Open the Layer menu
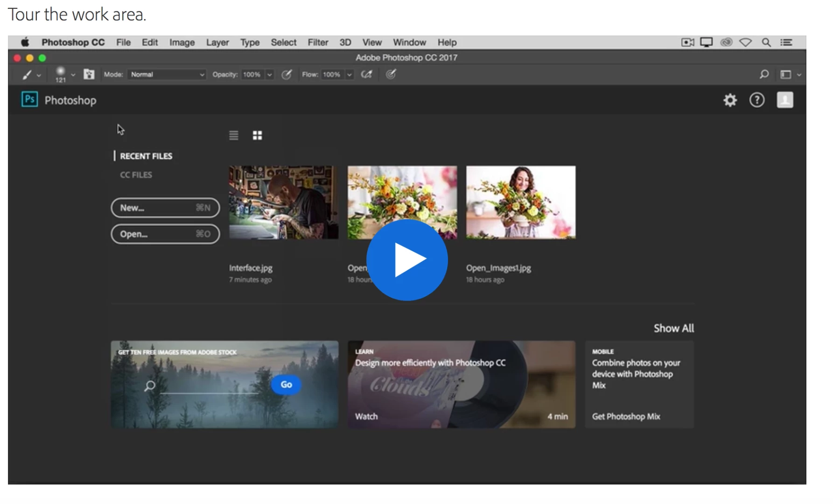This screenshot has height=504, width=833. [217, 42]
